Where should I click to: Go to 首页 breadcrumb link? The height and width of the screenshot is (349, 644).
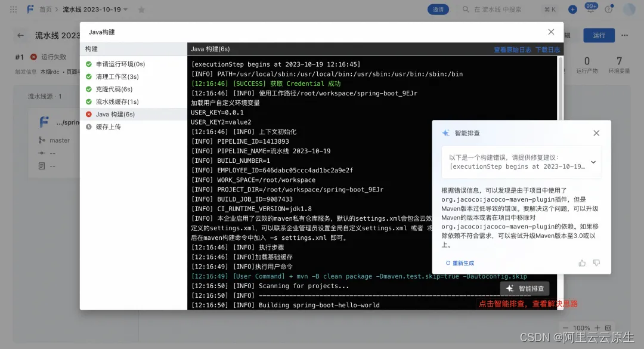pyautogui.click(x=45, y=10)
